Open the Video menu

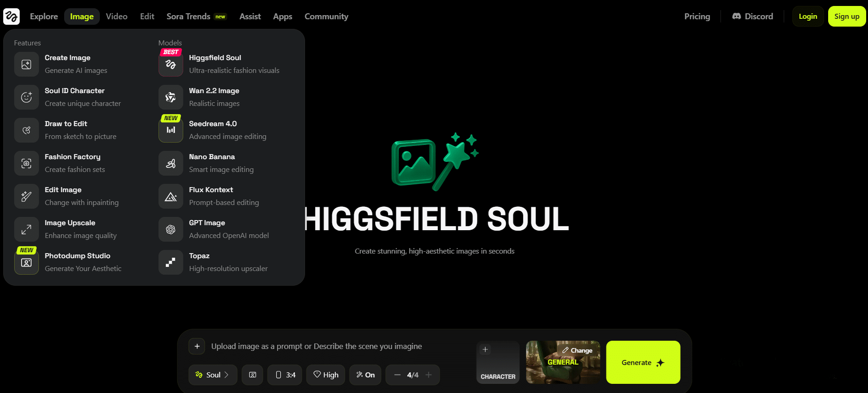coord(117,17)
